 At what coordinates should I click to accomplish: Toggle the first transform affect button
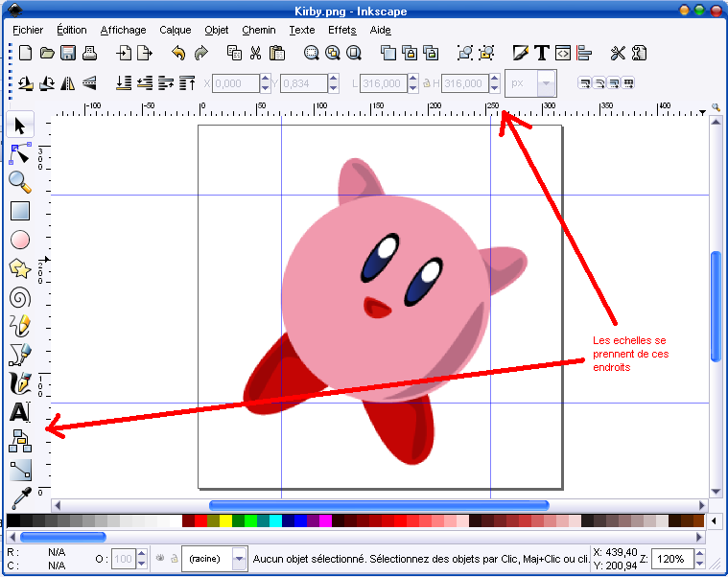point(584,83)
